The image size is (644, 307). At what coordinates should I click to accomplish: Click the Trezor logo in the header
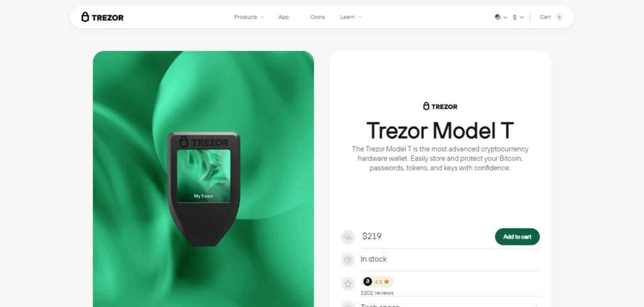103,17
